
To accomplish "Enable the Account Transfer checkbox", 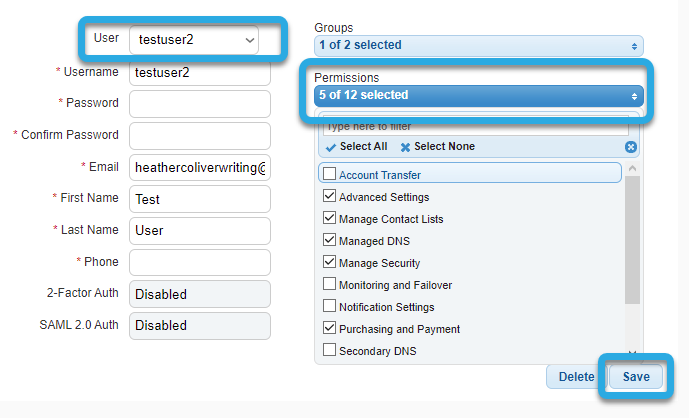I will [x=329, y=173].
